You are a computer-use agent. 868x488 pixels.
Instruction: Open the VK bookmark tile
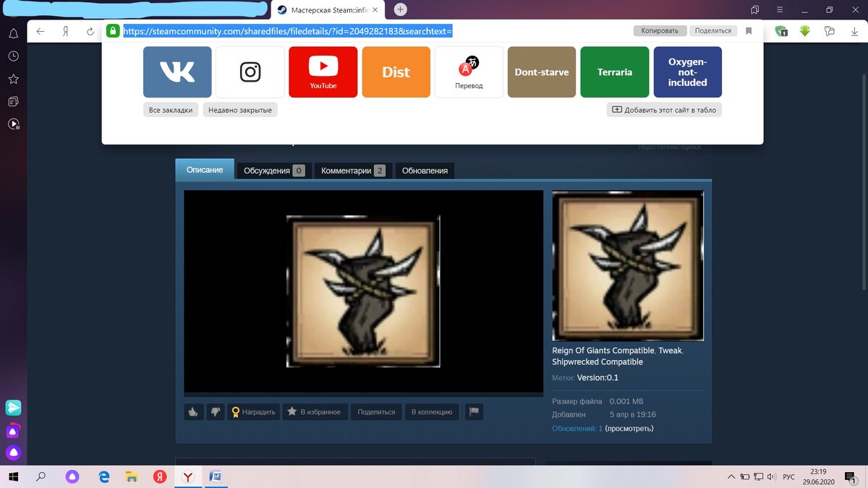177,72
